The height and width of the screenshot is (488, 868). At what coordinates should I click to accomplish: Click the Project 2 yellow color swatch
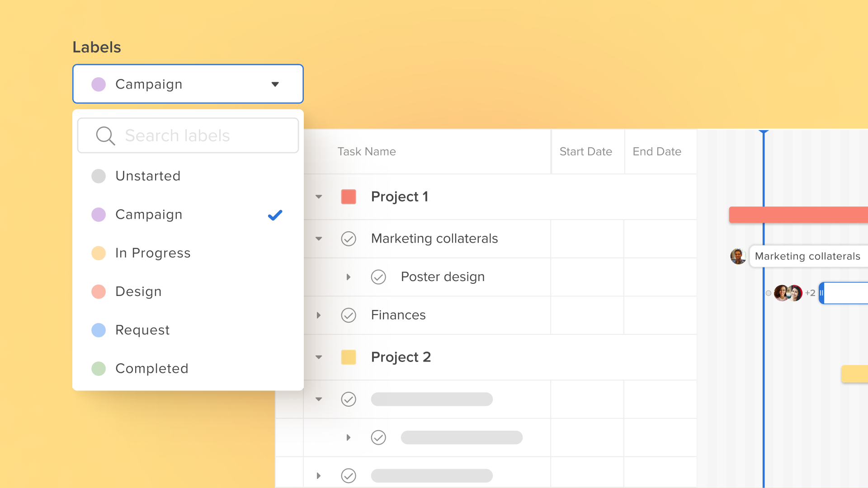(349, 357)
